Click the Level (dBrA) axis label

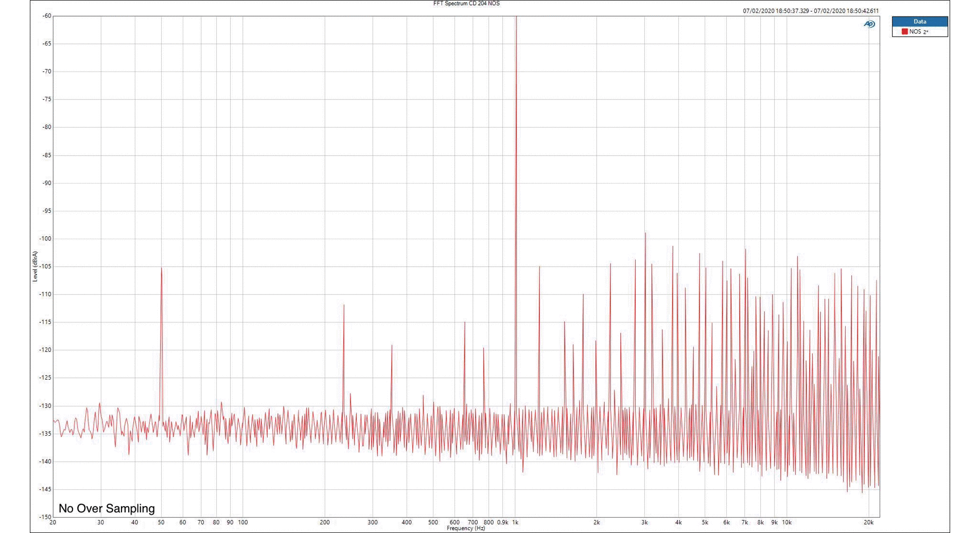[35, 266]
